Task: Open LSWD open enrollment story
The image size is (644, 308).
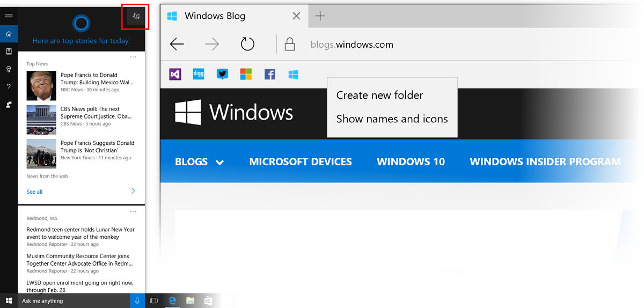Action: [80, 286]
